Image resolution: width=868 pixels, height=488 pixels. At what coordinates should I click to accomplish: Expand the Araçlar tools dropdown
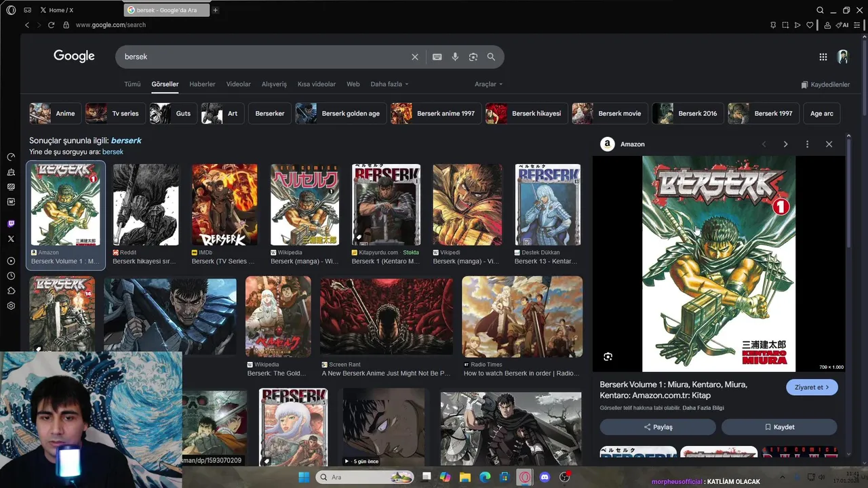[489, 84]
